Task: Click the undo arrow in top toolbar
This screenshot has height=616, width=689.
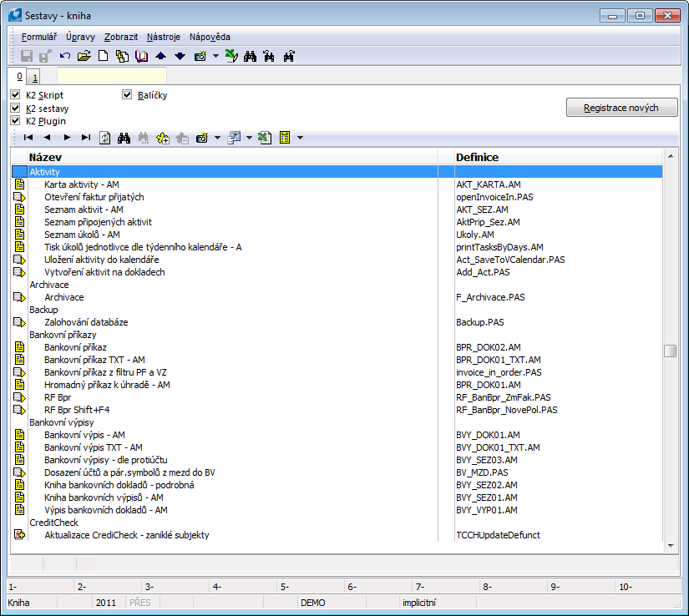Action: [65, 56]
